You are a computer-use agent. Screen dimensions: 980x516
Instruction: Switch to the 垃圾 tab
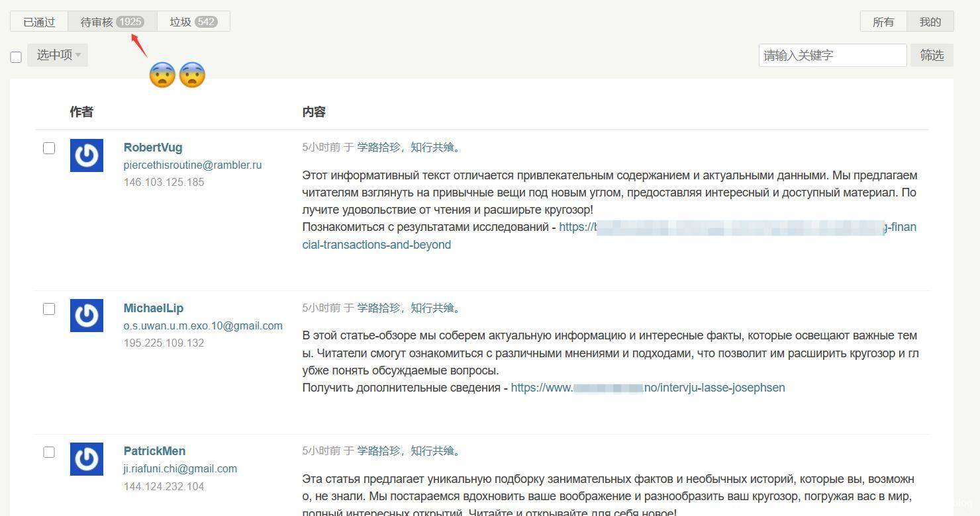[180, 22]
